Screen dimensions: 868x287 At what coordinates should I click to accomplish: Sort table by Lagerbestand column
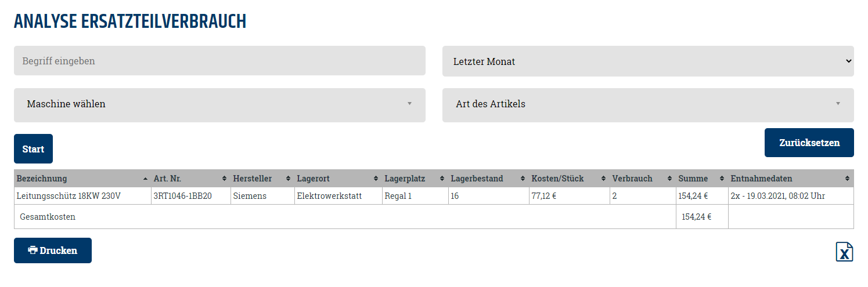point(488,179)
